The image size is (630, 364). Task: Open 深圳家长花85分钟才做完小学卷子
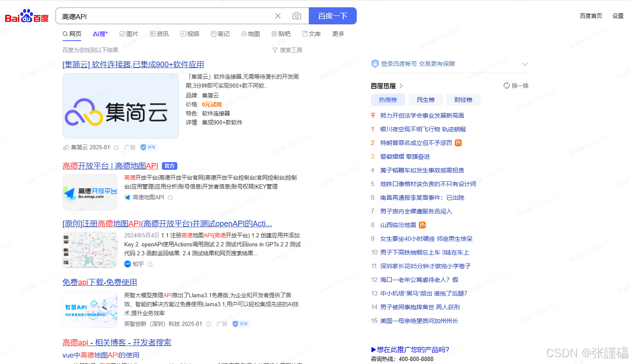[426, 266]
